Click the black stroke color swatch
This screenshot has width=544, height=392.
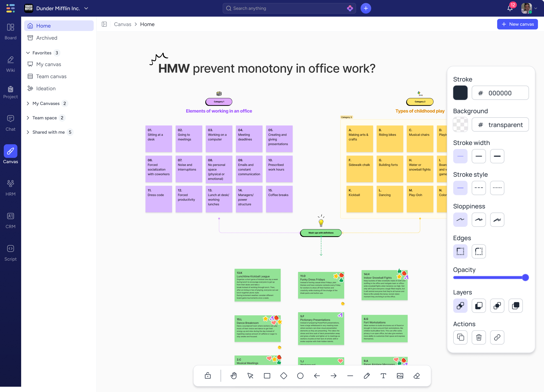tap(460, 93)
